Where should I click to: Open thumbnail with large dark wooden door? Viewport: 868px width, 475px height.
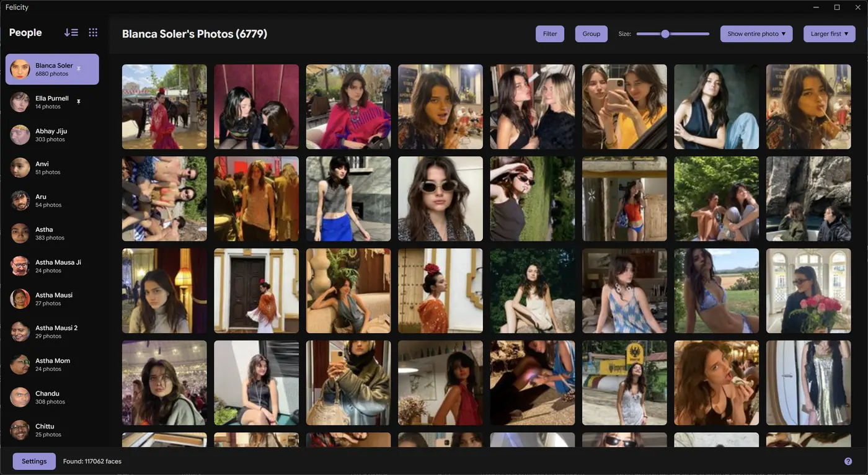click(257, 291)
